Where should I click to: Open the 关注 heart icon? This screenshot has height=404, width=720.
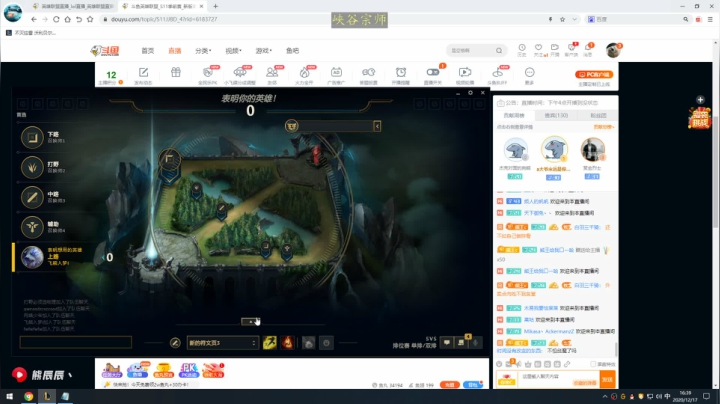click(538, 48)
